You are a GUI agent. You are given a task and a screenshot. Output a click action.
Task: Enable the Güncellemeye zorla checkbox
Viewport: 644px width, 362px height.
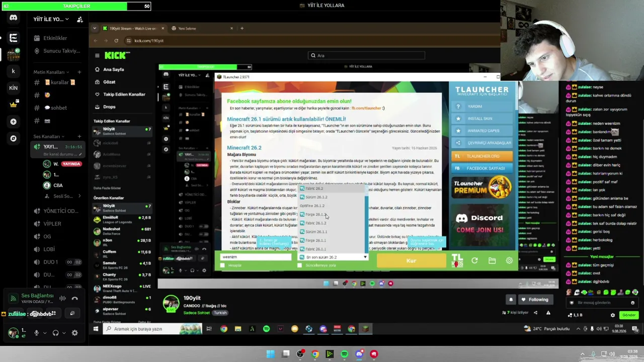300,265
